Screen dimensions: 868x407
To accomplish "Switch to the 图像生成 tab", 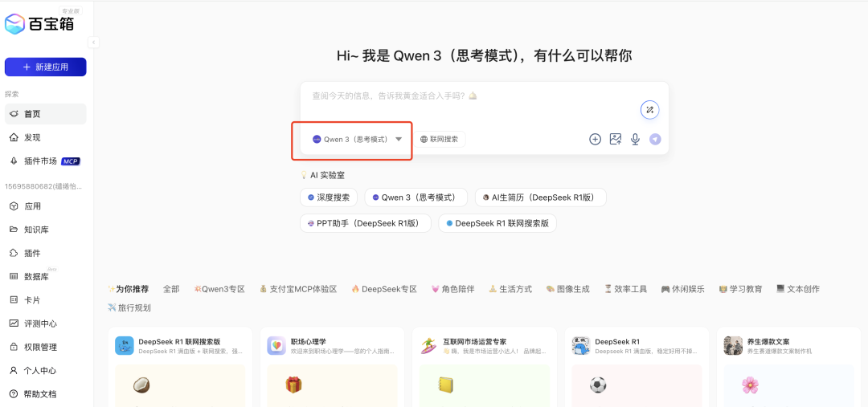I will 568,289.
